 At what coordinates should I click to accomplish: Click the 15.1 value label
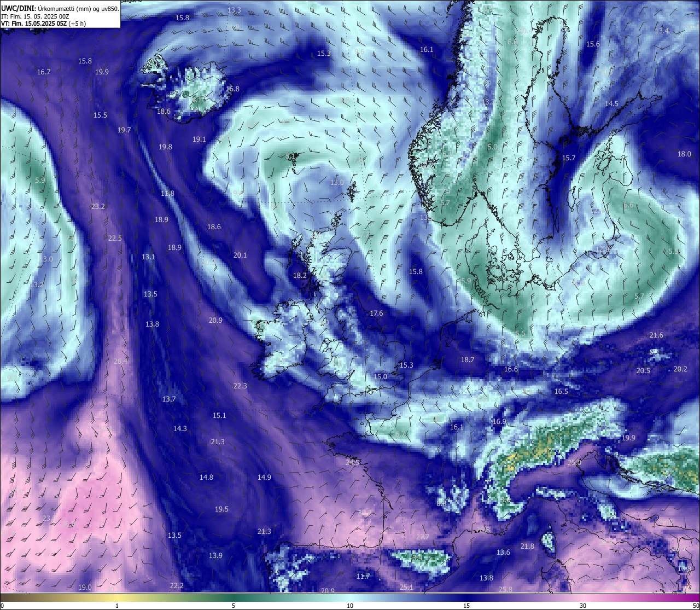(219, 416)
